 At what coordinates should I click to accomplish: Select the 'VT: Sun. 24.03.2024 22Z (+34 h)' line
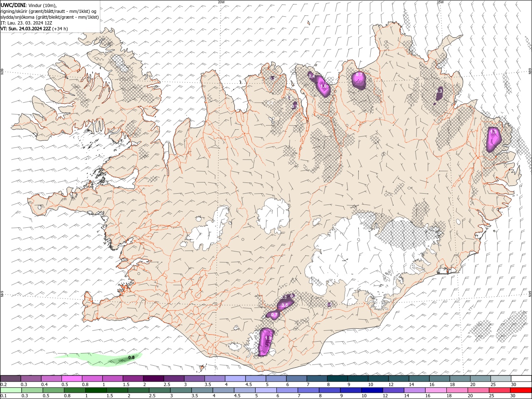tap(34, 29)
